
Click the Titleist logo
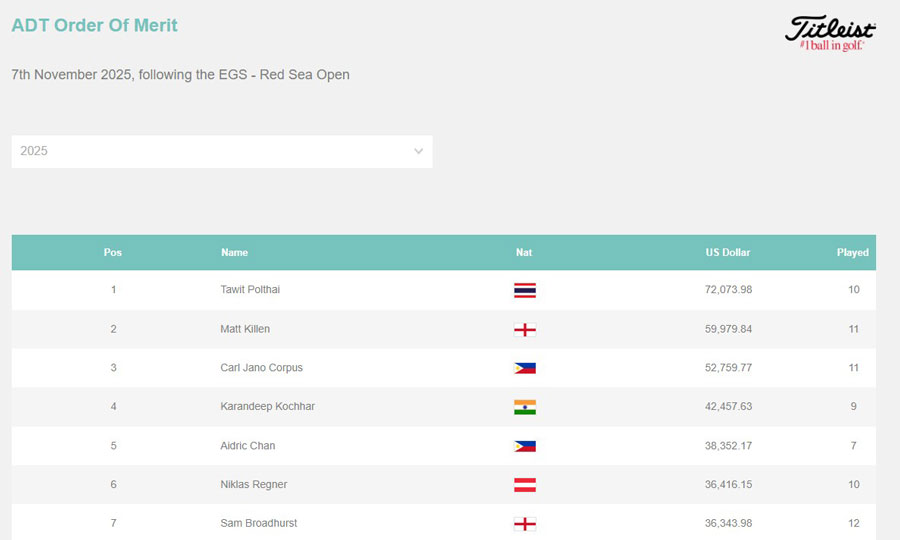[830, 33]
